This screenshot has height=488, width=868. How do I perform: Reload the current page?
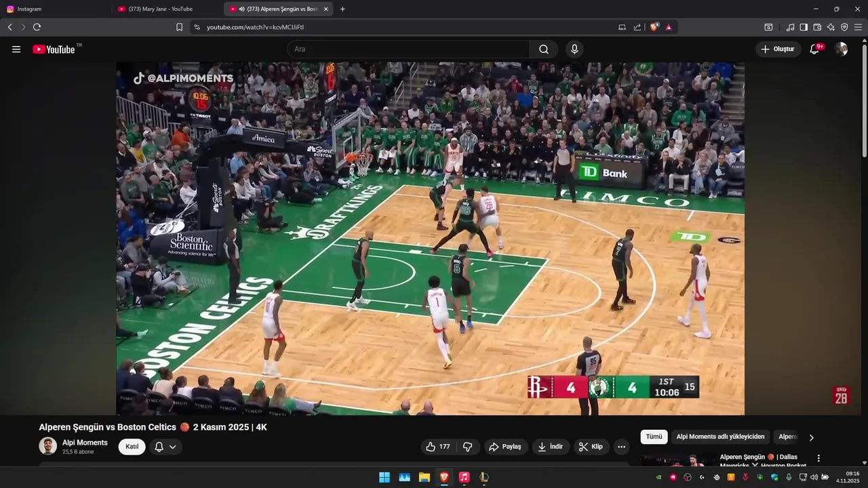point(37,27)
